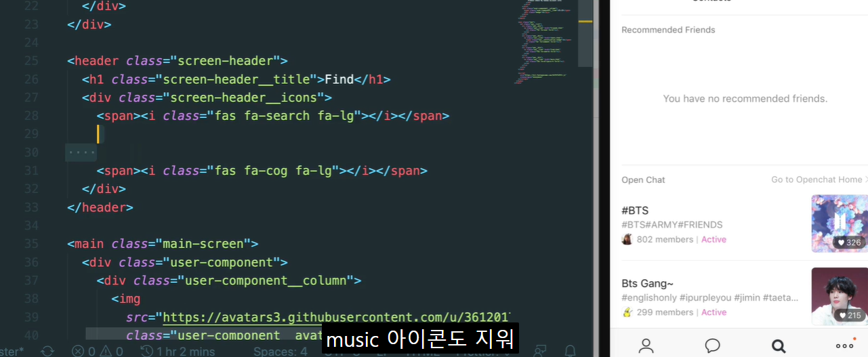
Task: Open the #BTS chat cover thumbnail
Action: [840, 224]
